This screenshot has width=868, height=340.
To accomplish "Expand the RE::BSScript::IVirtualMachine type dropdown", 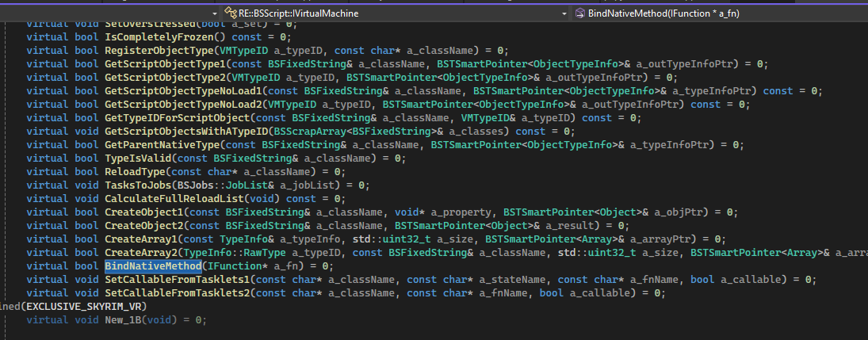I will [564, 13].
